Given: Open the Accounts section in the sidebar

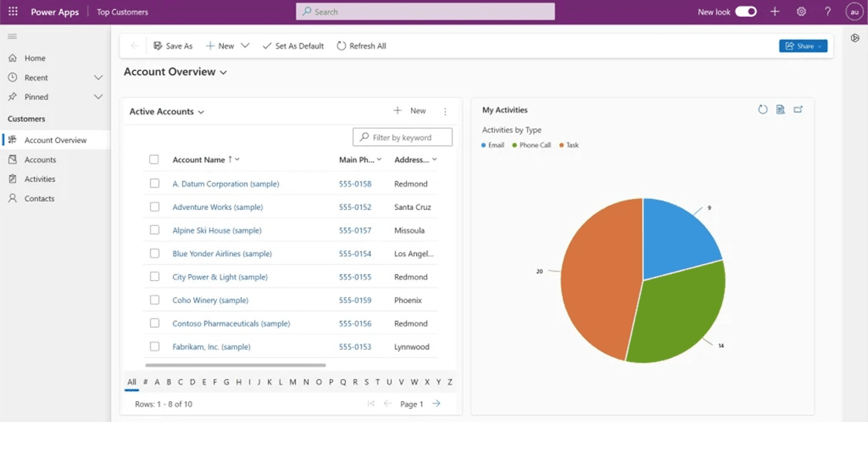Looking at the screenshot, I should pyautogui.click(x=39, y=159).
